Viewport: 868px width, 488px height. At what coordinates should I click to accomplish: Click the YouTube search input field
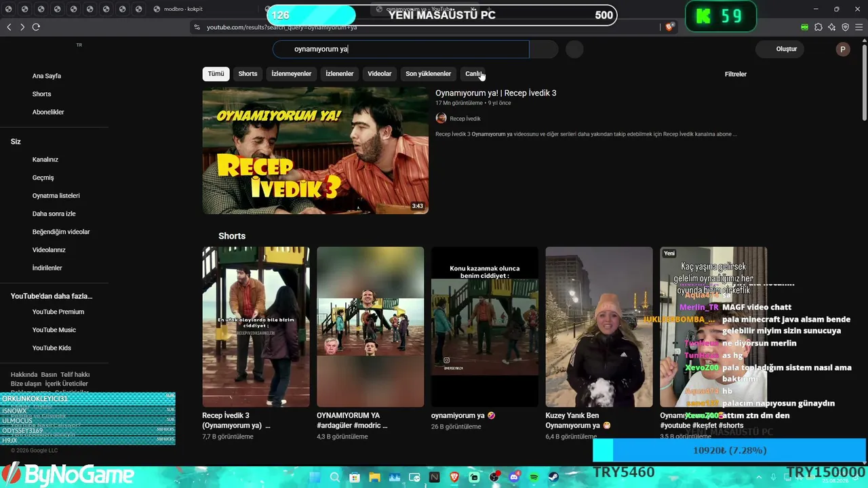coord(401,49)
